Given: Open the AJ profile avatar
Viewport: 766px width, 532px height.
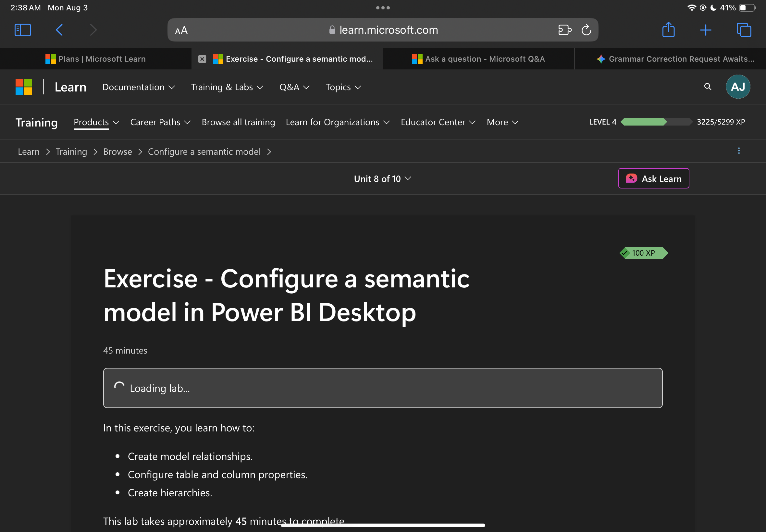Looking at the screenshot, I should [738, 87].
